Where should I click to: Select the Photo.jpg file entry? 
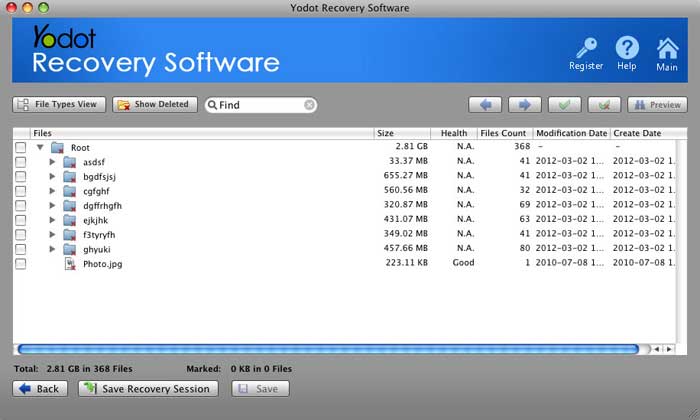pos(103,264)
